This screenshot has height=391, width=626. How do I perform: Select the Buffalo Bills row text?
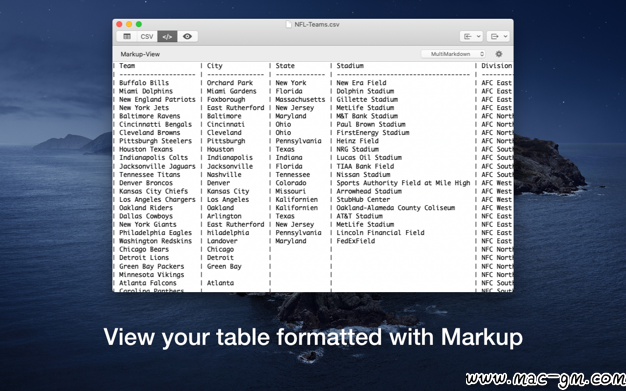(x=144, y=83)
